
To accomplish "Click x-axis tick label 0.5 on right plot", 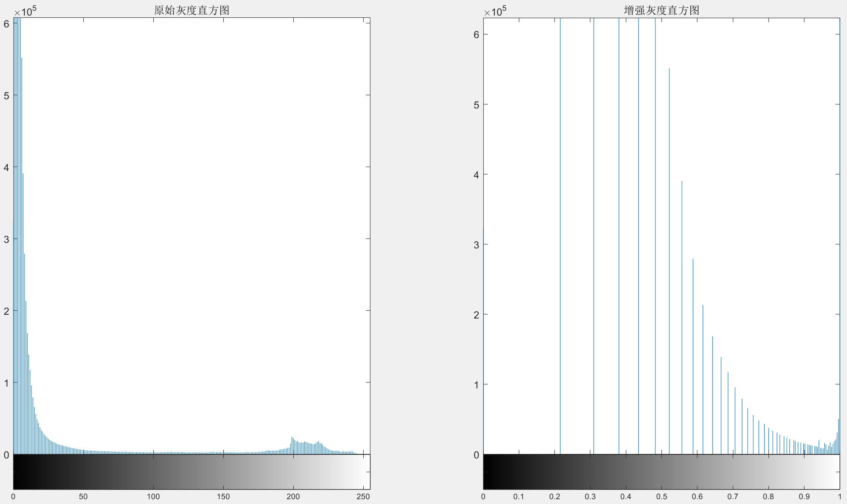I will pos(661,497).
